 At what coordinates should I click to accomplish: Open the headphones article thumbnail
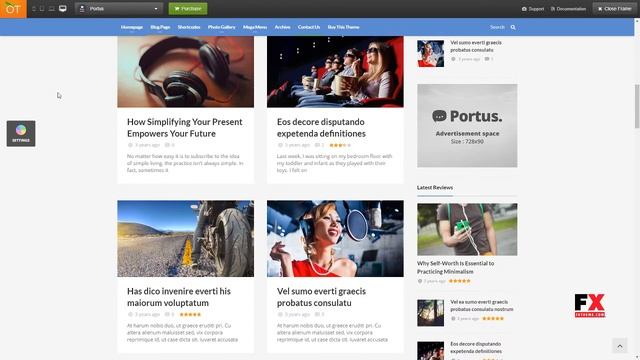[185, 71]
